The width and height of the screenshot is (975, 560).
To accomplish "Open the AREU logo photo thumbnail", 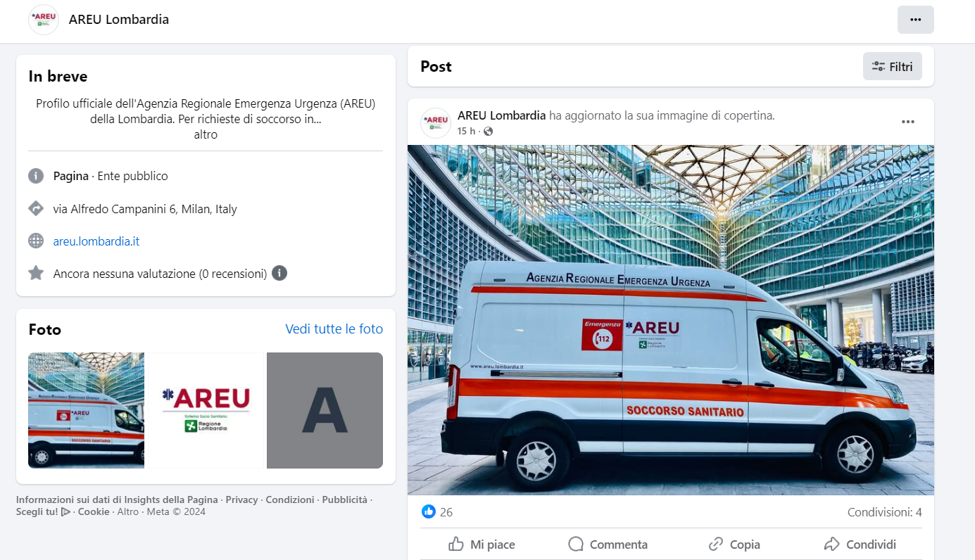I will (206, 410).
